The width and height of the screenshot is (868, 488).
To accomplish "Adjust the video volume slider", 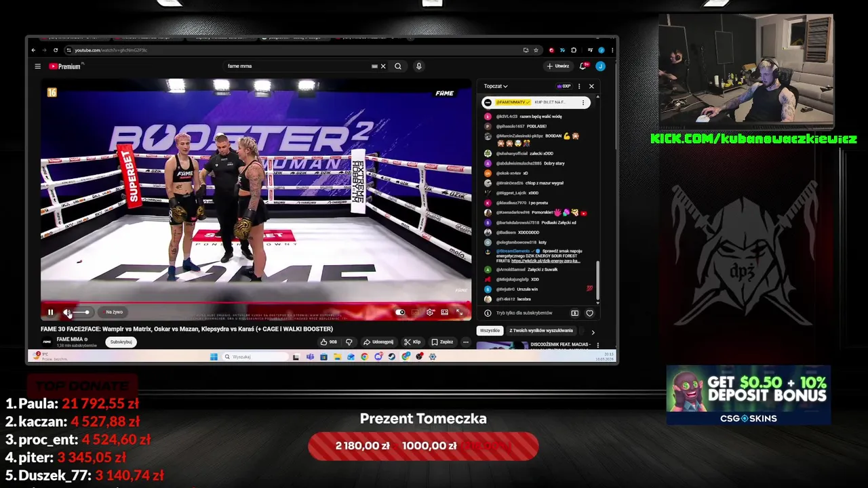I will click(x=81, y=312).
